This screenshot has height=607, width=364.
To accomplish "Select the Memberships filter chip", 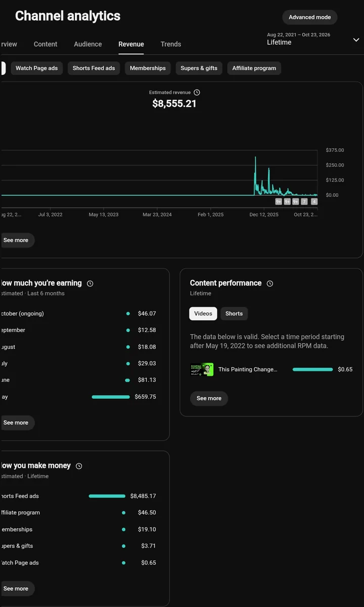I will (148, 68).
